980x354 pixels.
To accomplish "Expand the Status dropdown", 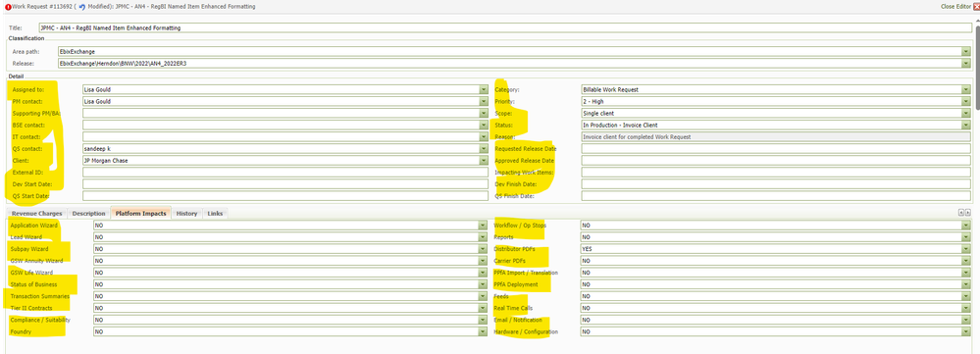I will (966, 125).
